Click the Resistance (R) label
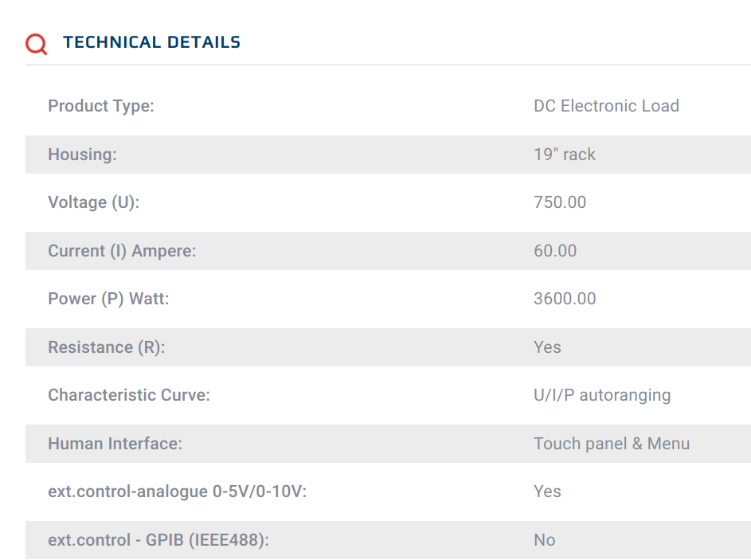This screenshot has height=560, width=751. (107, 347)
